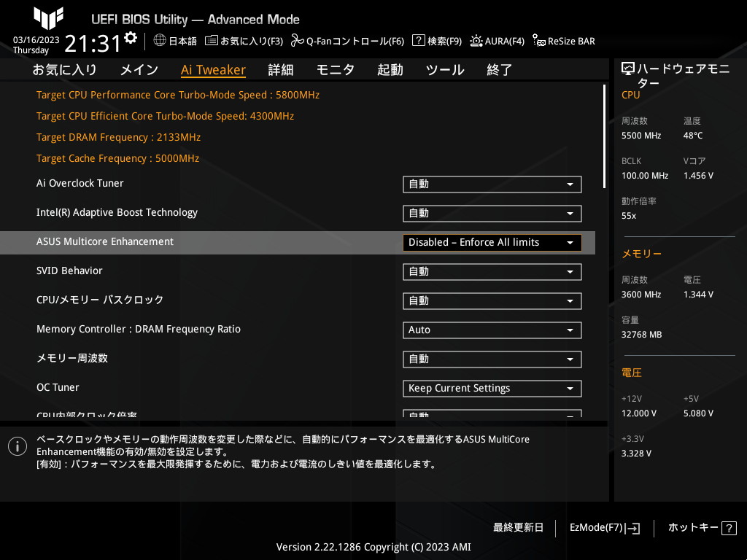Click memory capacity 32768 MB
747x560 pixels.
[642, 334]
